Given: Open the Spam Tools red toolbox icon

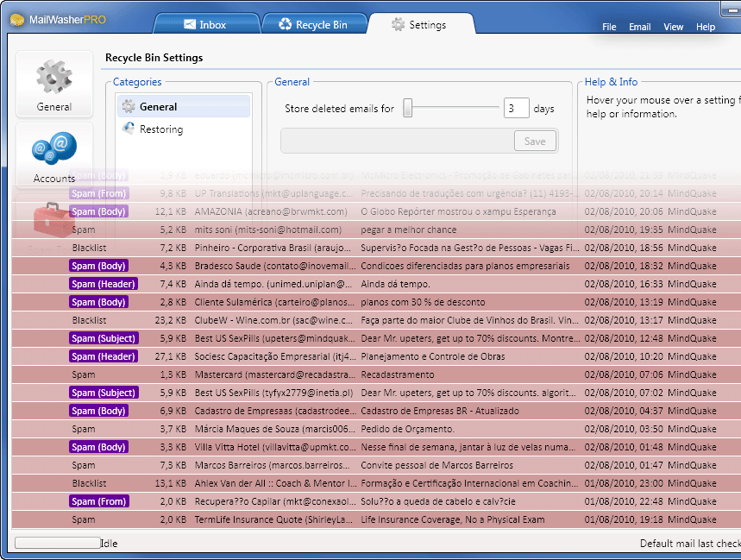Looking at the screenshot, I should pos(53,220).
